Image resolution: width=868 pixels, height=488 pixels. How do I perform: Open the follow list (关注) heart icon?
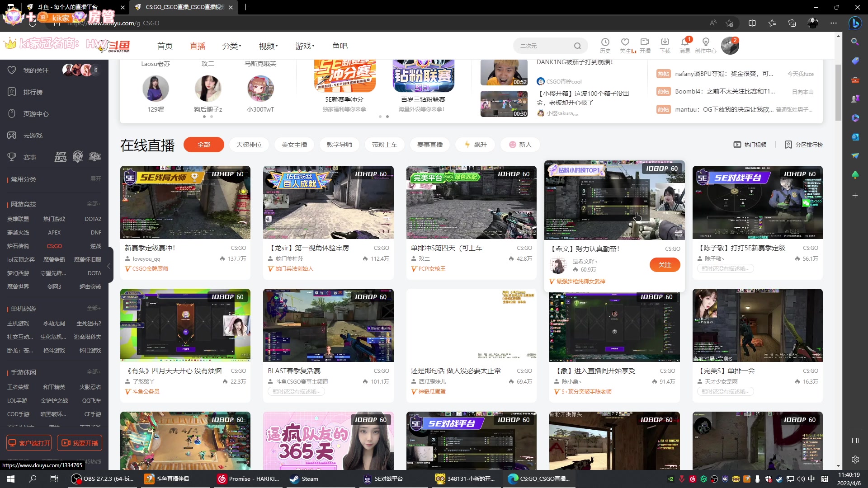click(625, 45)
